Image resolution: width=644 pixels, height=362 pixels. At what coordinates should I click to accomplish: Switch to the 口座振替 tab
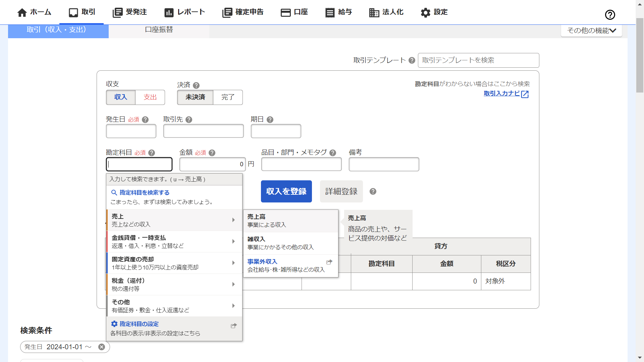tap(159, 29)
